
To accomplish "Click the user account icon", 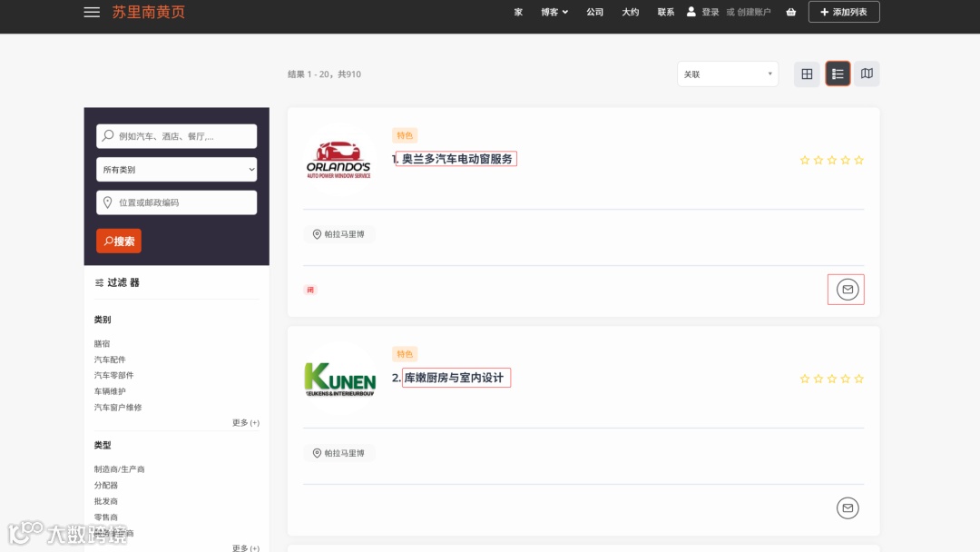I will pyautogui.click(x=691, y=11).
